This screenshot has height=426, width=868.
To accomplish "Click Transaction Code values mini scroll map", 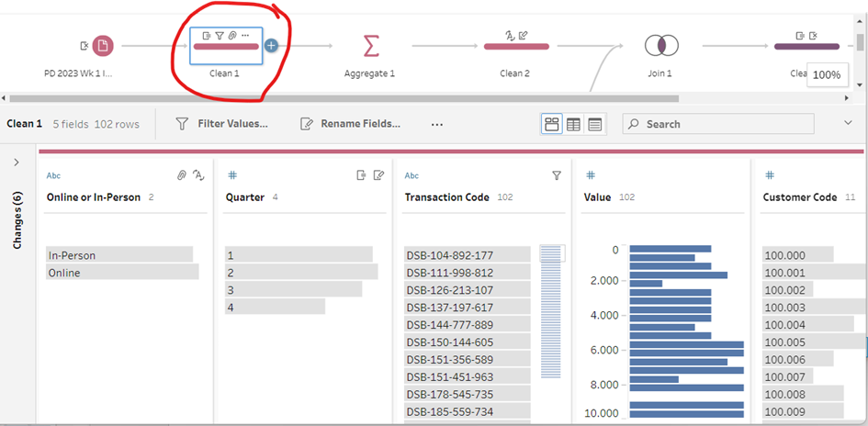I will (x=550, y=312).
